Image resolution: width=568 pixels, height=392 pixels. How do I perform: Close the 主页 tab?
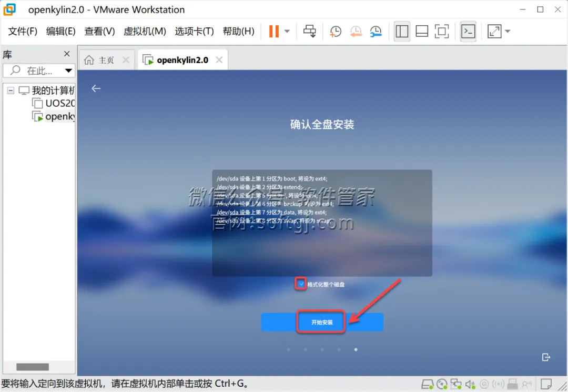(x=126, y=60)
